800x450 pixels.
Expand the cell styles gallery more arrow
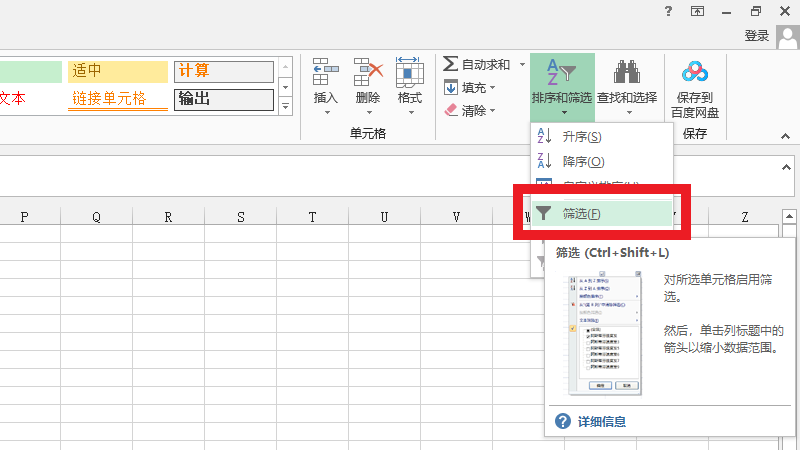(285, 105)
